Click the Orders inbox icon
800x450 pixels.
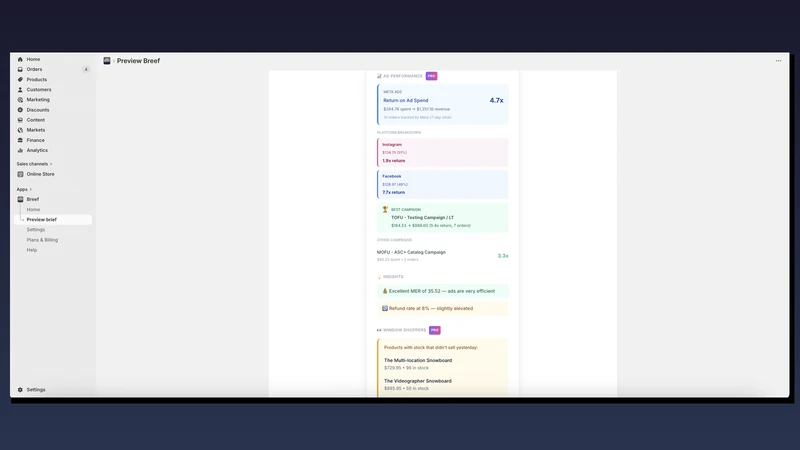click(20, 69)
